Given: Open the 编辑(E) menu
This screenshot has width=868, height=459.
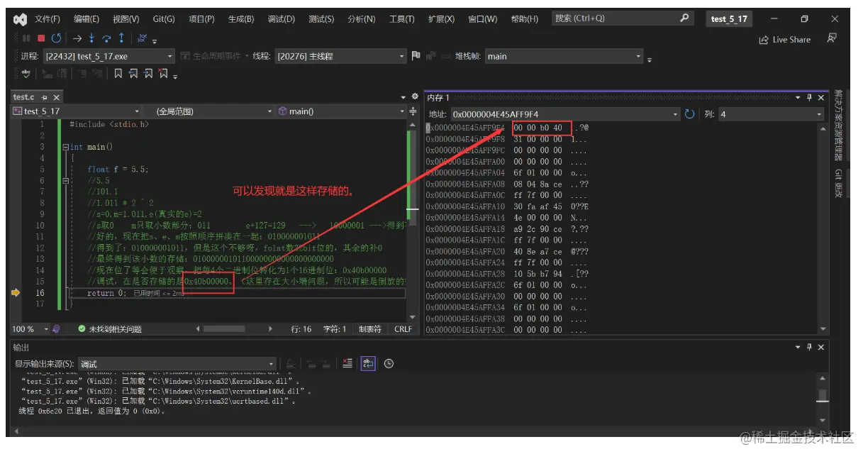Looking at the screenshot, I should pos(87,19).
